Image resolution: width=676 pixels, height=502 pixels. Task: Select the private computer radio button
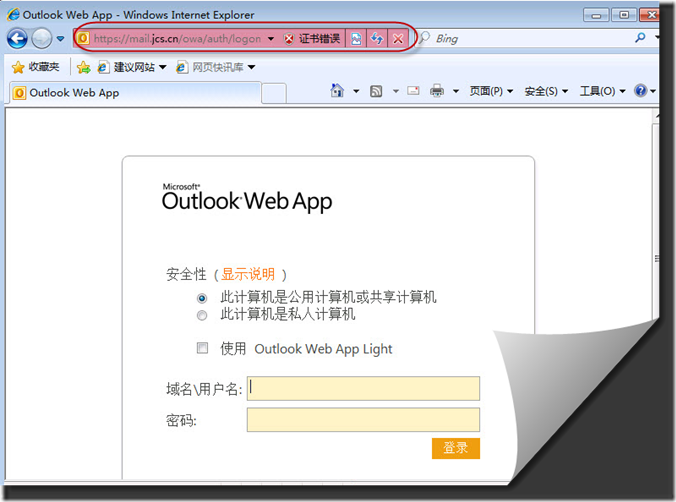pyautogui.click(x=202, y=316)
